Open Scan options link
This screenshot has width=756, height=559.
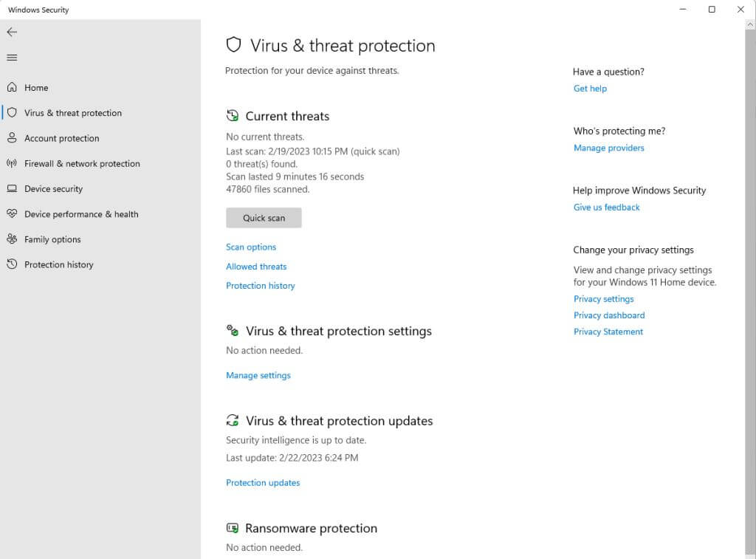(251, 247)
